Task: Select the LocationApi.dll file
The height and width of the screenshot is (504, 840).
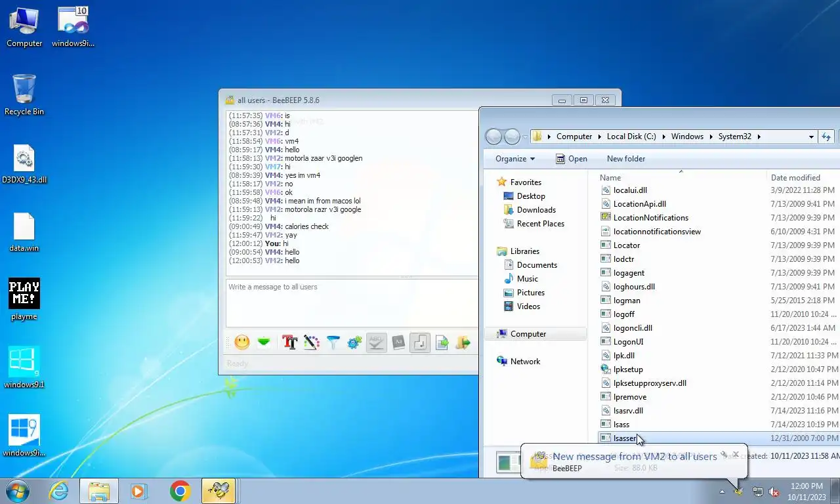Action: point(639,204)
